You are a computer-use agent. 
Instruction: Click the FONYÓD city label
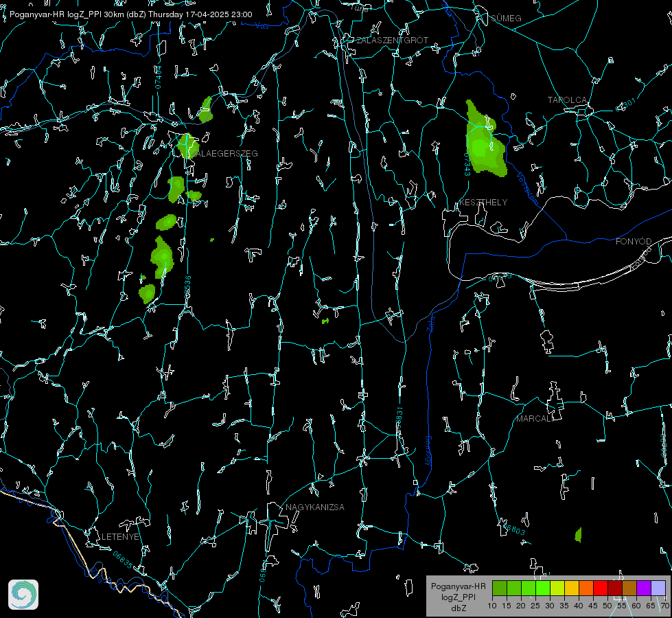pos(634,242)
